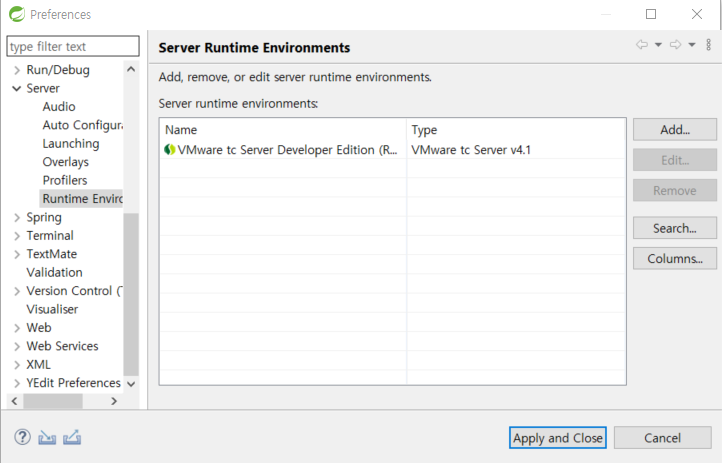The width and height of the screenshot is (722, 463).
Task: Open the back history dropdown arrow
Action: coord(658,45)
